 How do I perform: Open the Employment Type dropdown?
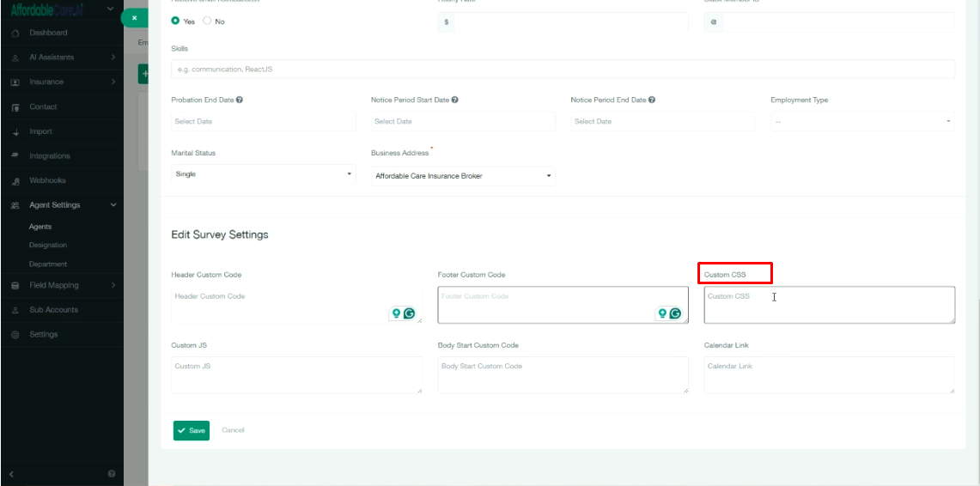click(862, 122)
